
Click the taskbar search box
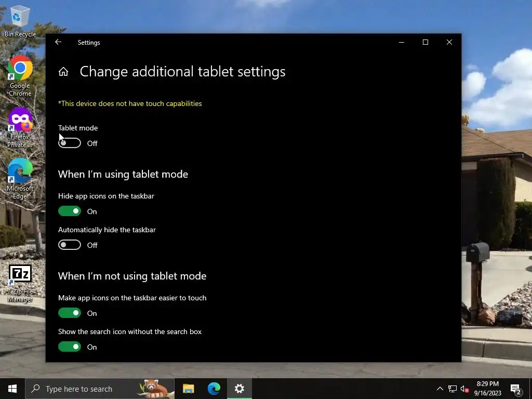click(100, 389)
